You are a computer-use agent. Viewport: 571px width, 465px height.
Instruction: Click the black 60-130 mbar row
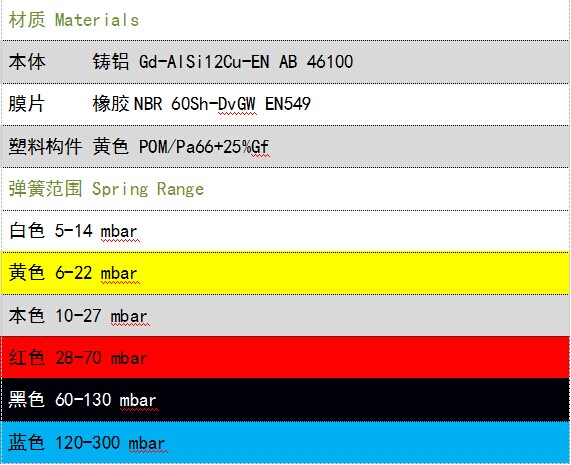click(x=286, y=400)
